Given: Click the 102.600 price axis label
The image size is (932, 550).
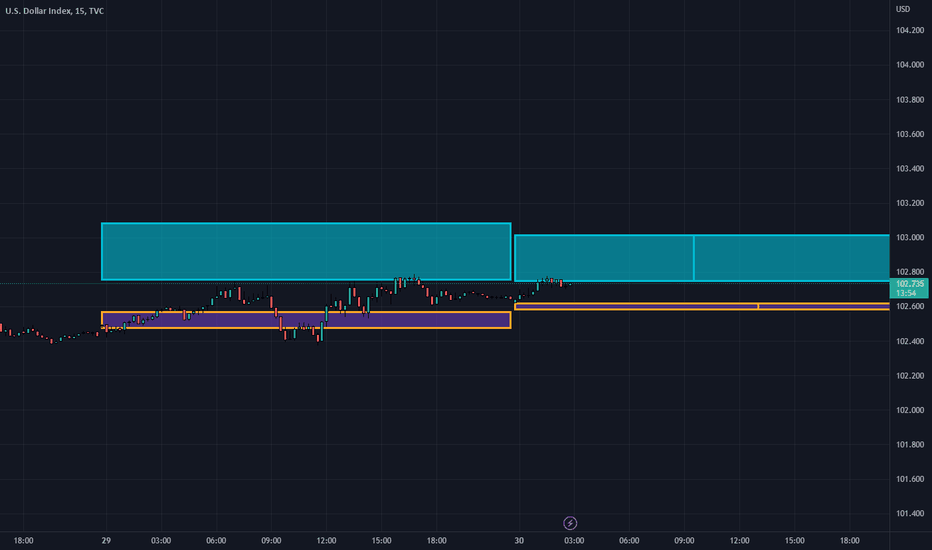Looking at the screenshot, I should tap(910, 307).
